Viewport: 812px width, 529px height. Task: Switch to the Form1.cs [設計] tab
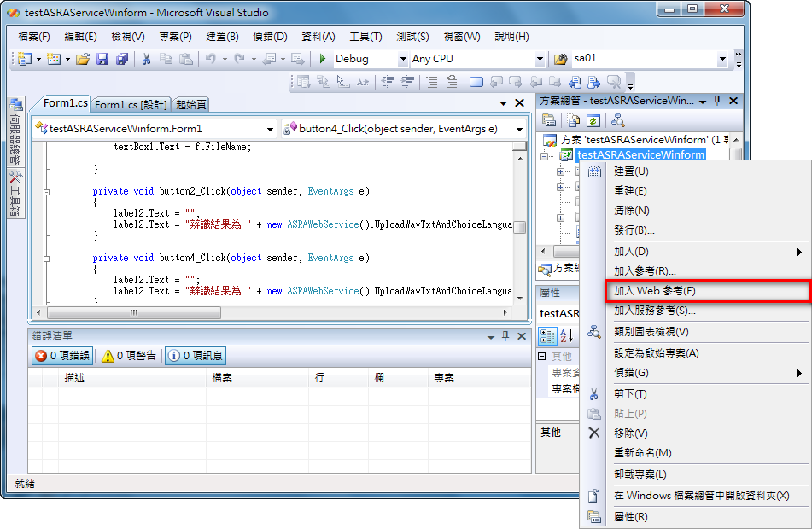pos(131,104)
